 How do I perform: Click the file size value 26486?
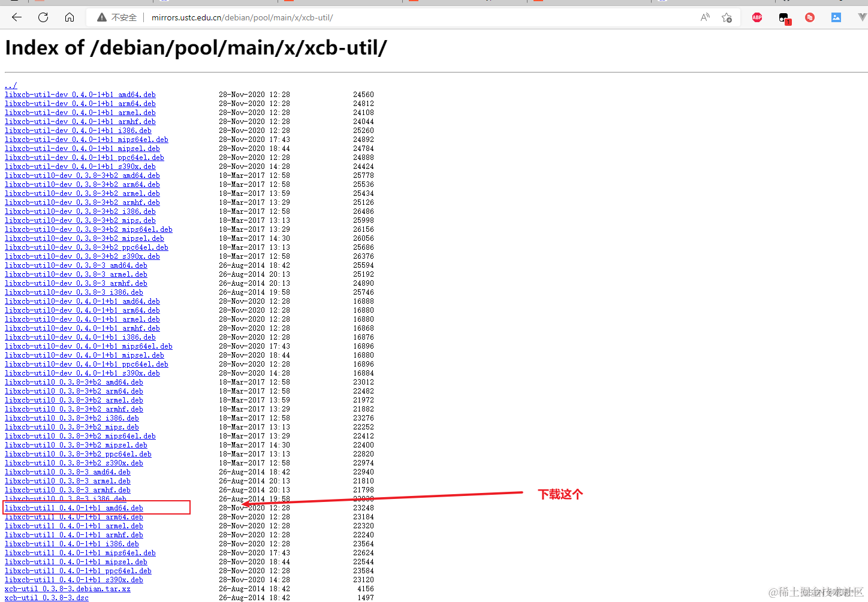[363, 211]
